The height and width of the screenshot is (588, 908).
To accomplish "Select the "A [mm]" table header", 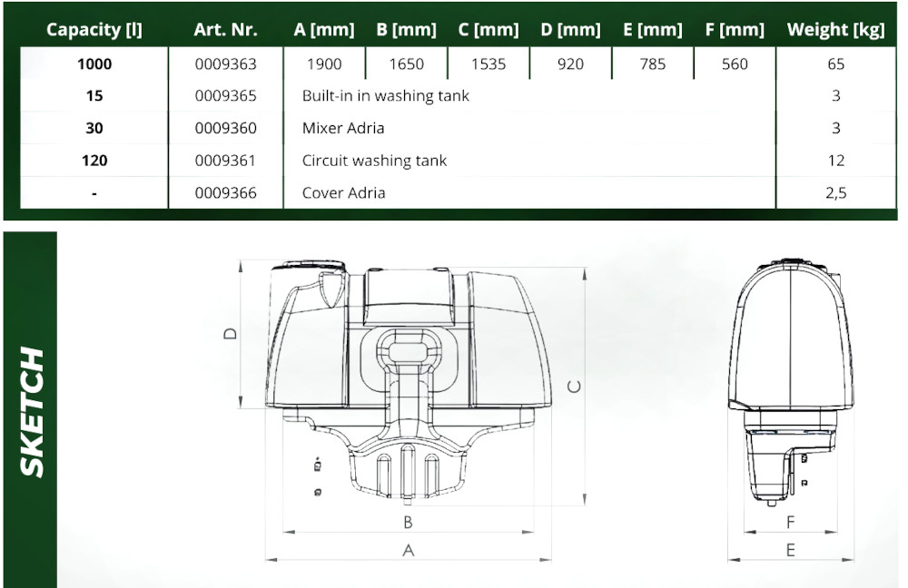I will point(324,30).
